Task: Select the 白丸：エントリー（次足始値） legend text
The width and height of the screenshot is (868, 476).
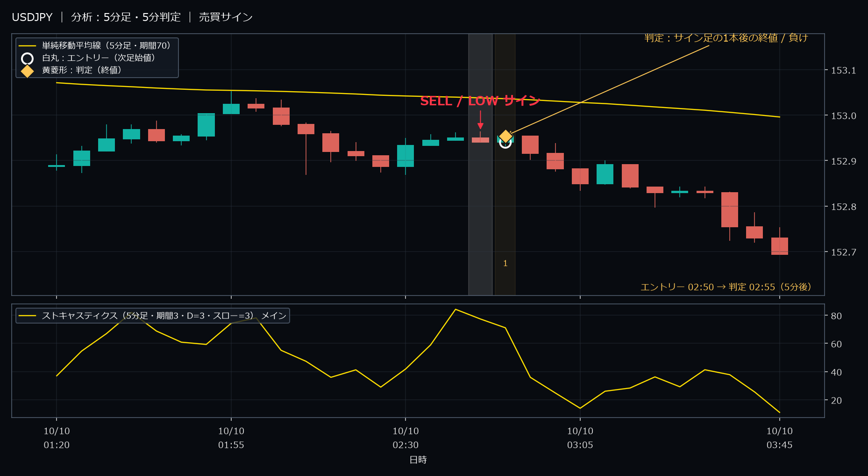Action: [x=99, y=58]
